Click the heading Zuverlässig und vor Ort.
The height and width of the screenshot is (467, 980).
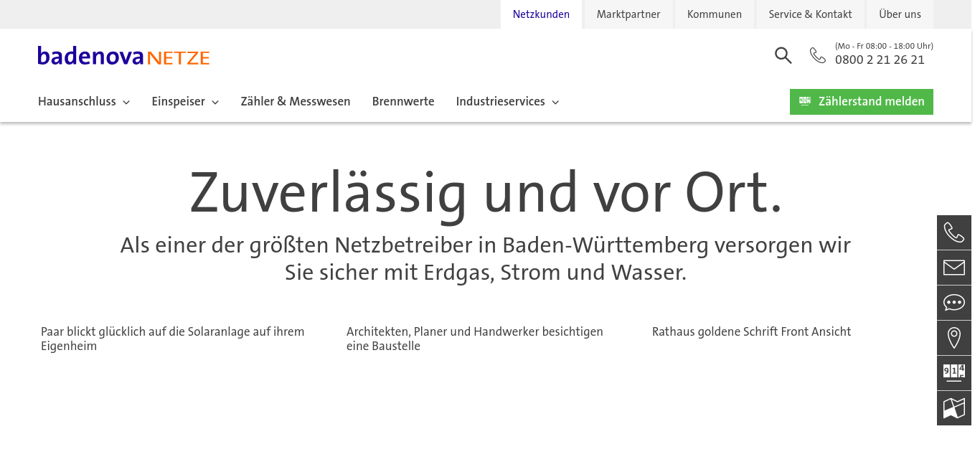(x=486, y=192)
